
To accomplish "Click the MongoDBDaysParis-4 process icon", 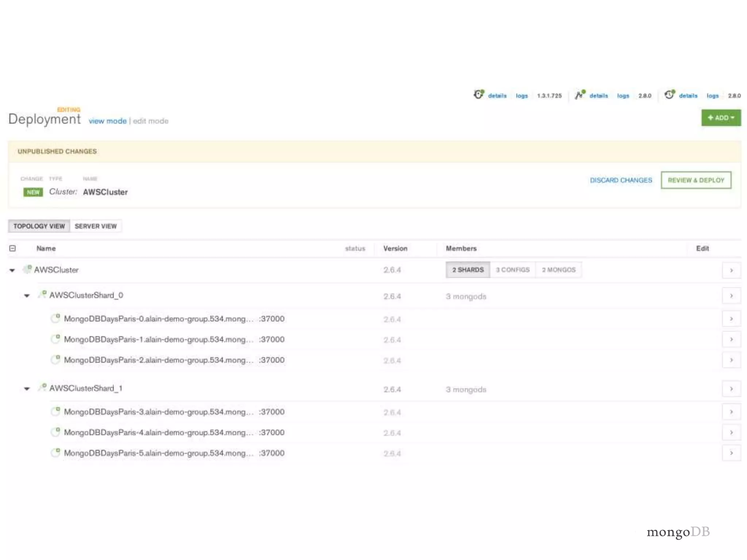I will [x=55, y=432].
